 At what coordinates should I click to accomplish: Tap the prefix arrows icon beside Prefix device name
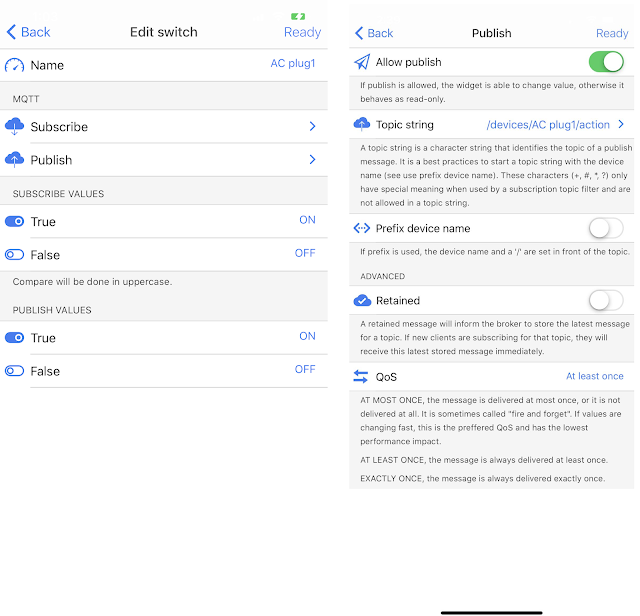coord(362,228)
